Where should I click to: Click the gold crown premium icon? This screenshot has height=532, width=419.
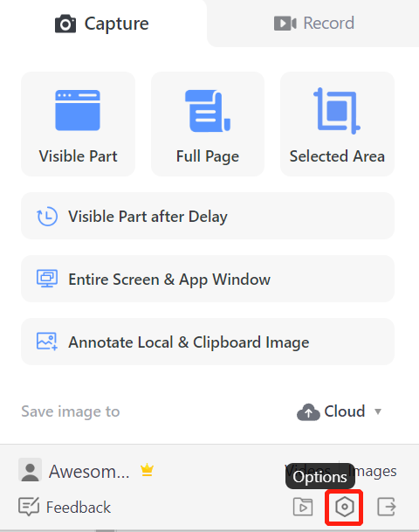148,470
